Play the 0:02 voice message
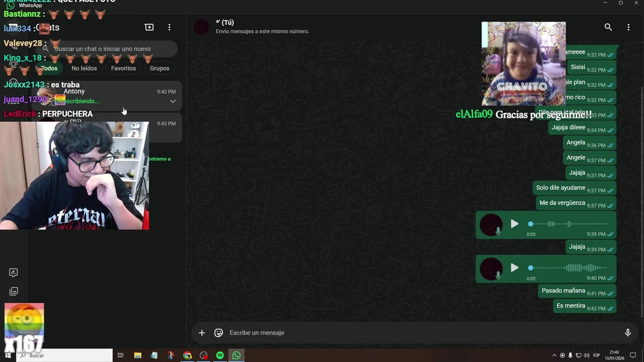 pos(514,268)
